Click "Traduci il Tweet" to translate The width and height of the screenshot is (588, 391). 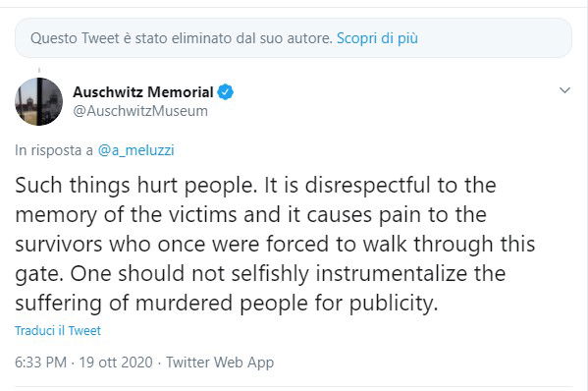(x=58, y=331)
